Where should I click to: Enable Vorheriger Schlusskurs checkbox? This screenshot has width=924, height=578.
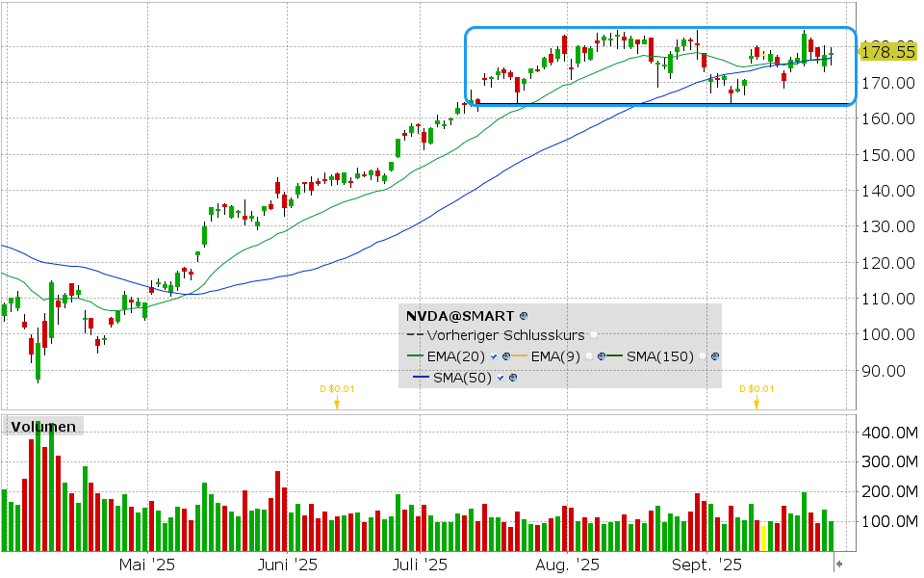coord(594,335)
